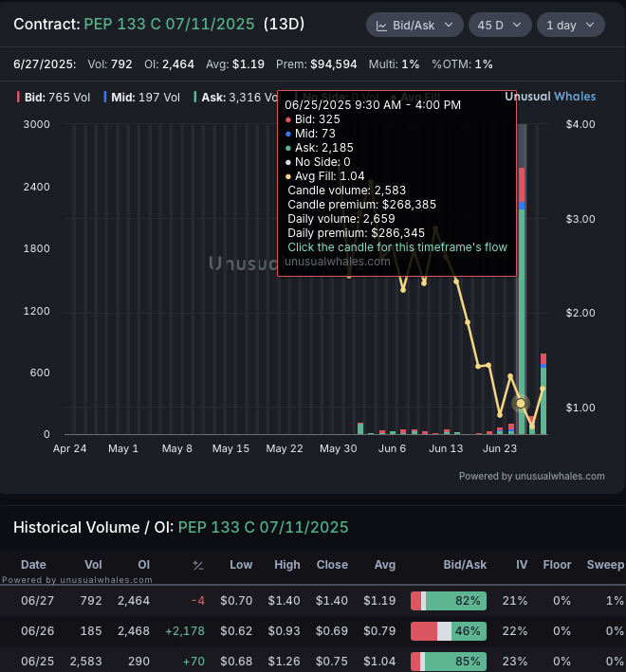This screenshot has width=626, height=672.
Task: Click the 21% IV value for 06/27
Action: click(515, 600)
